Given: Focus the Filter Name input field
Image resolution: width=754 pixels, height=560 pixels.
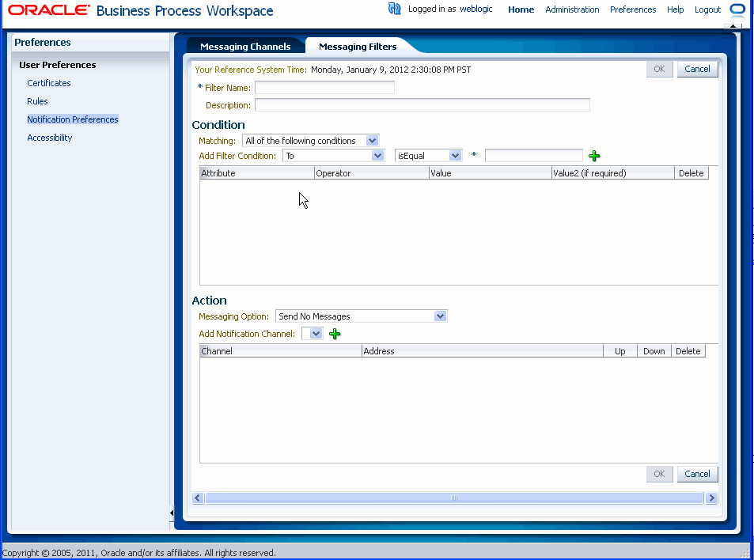Looking at the screenshot, I should [324, 88].
